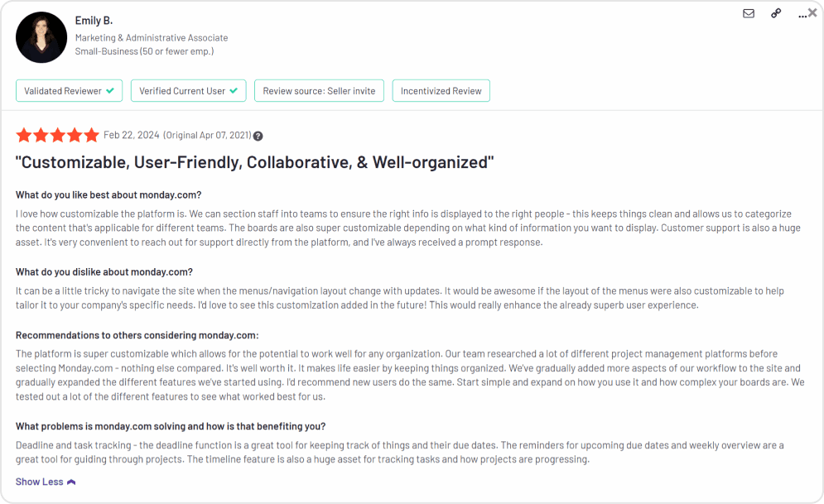This screenshot has height=504, width=824.
Task: Click the Incentivized Review badge
Action: [441, 91]
